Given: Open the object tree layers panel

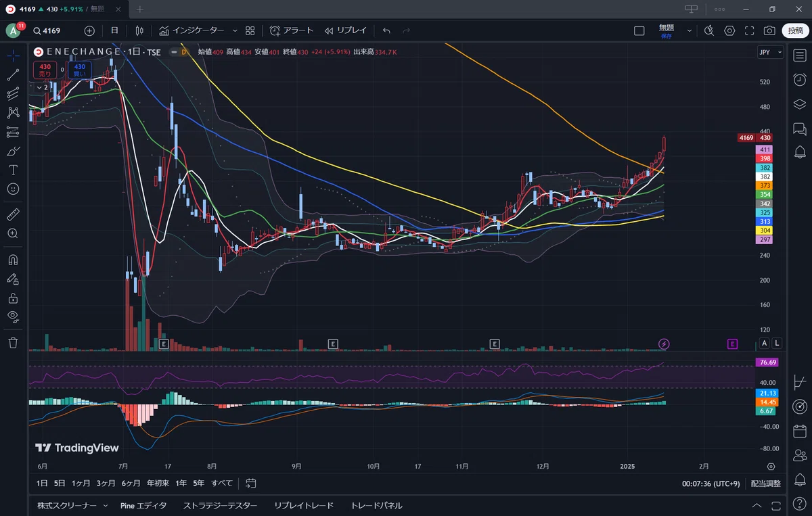Looking at the screenshot, I should tap(799, 104).
